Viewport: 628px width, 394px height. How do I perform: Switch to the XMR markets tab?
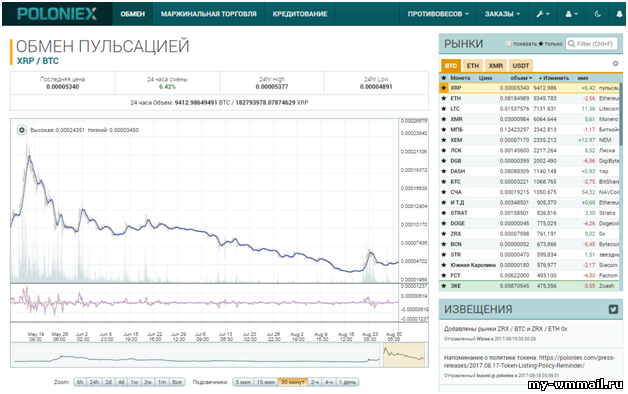tap(495, 65)
